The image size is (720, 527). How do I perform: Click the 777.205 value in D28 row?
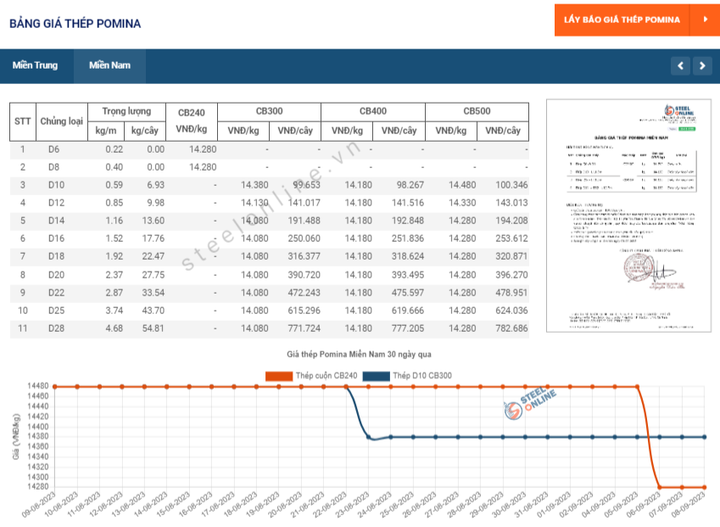click(x=408, y=329)
